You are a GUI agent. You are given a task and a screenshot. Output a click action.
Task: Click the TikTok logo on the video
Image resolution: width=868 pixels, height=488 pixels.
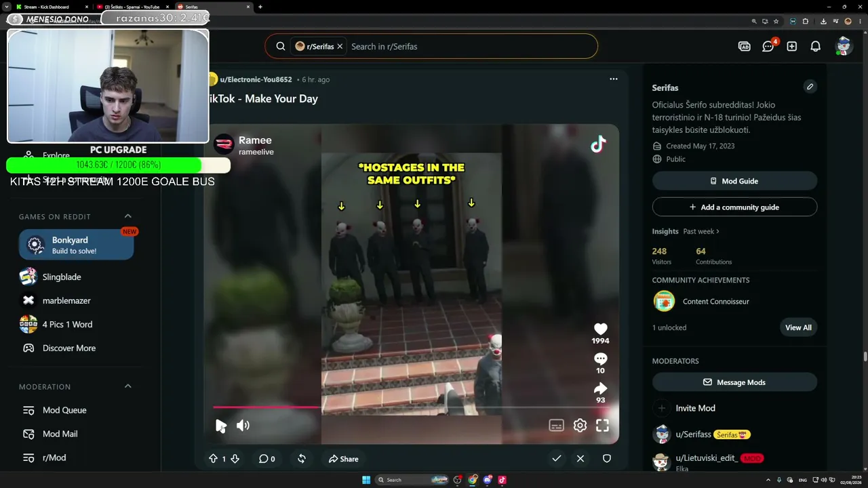(x=598, y=144)
